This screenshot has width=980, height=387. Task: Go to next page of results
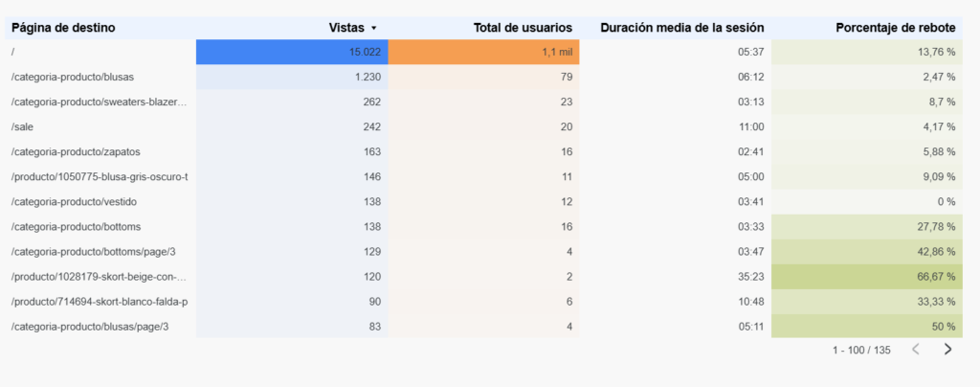click(x=947, y=350)
